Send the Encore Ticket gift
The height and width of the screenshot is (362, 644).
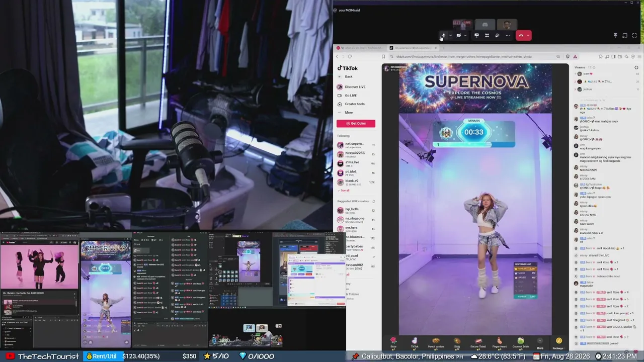tap(478, 342)
